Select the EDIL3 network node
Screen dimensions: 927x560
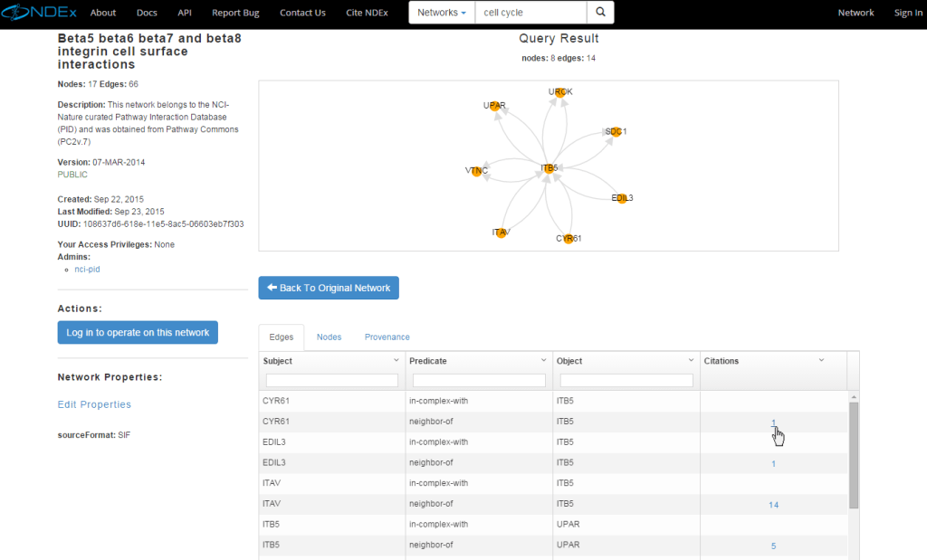tap(622, 198)
